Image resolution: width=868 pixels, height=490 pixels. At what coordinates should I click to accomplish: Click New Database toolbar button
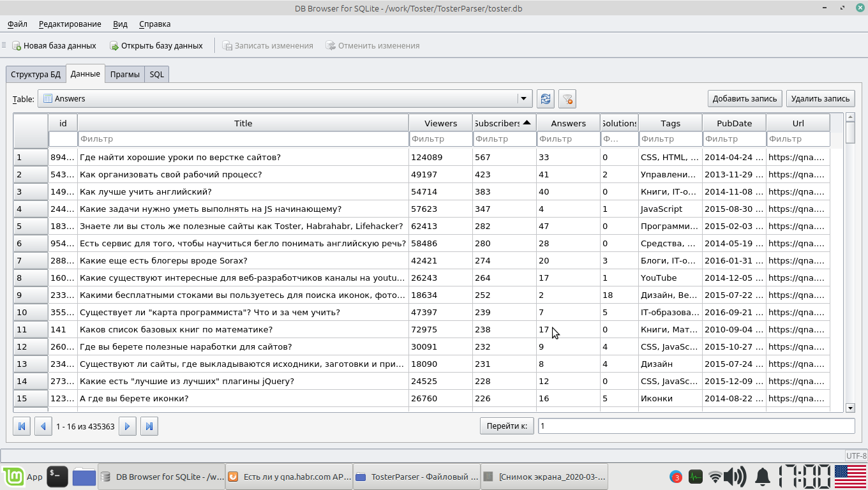click(54, 46)
